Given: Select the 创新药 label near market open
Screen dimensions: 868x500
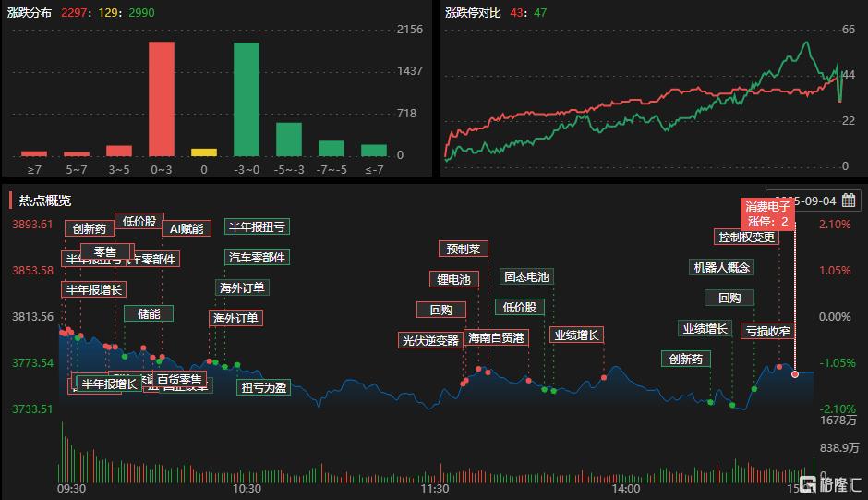Looking at the screenshot, I should pyautogui.click(x=90, y=228).
